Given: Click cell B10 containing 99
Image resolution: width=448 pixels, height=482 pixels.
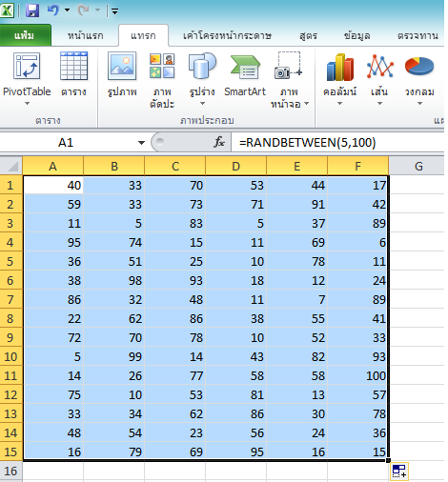Looking at the screenshot, I should click(114, 356).
